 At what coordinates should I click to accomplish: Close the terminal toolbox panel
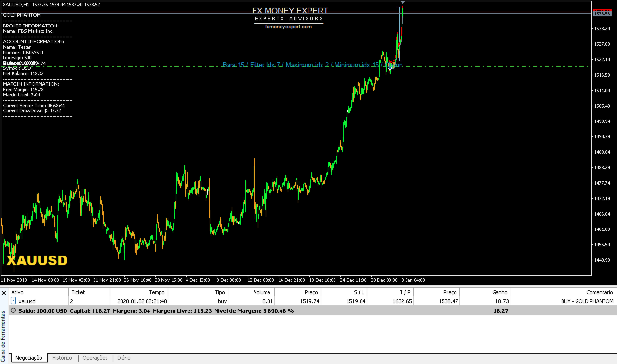(x=4, y=293)
